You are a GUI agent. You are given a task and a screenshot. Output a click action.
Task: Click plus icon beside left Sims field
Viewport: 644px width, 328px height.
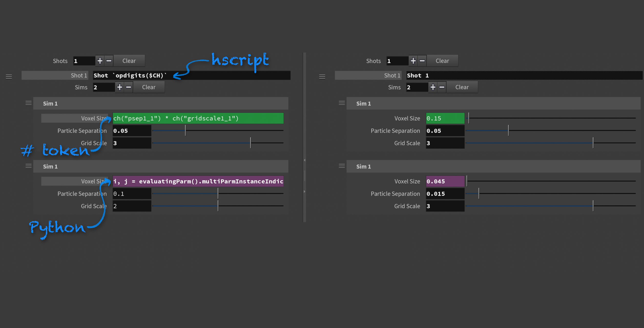[120, 87]
